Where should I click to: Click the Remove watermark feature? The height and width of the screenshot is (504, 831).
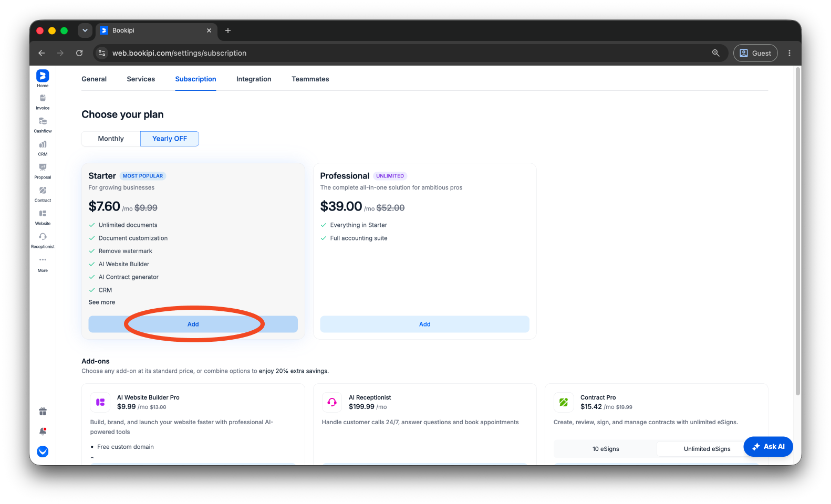click(x=125, y=251)
